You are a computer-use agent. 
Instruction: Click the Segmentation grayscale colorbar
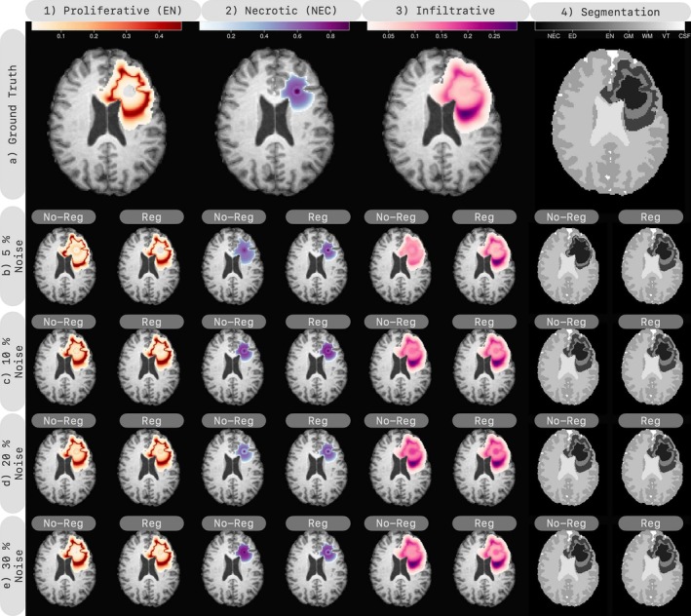[611, 26]
